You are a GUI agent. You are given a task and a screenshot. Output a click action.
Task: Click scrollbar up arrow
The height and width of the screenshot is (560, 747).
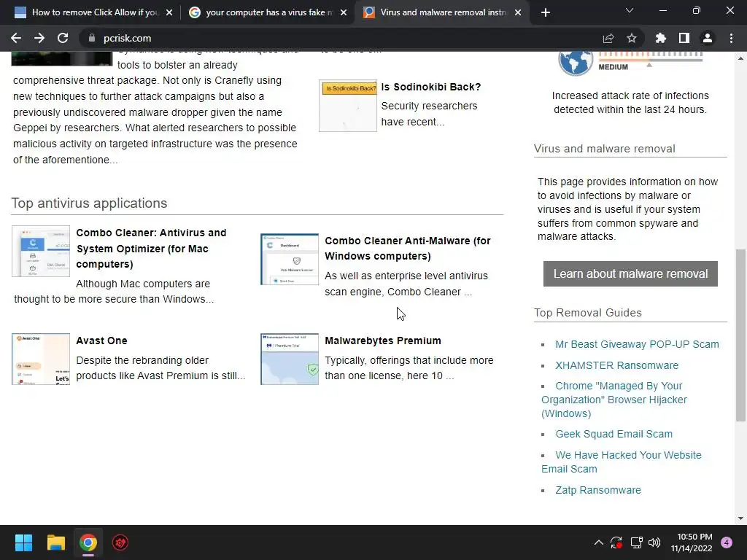[x=740, y=58]
